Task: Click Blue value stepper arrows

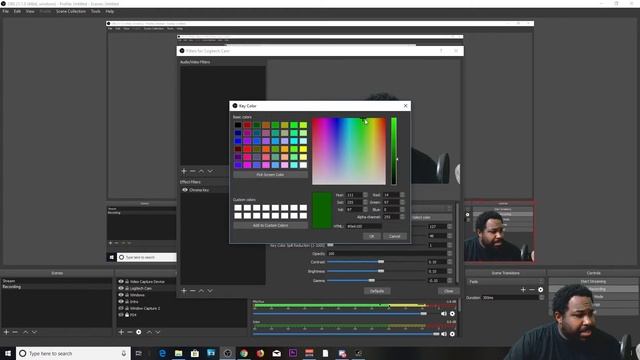Action: 402,209
